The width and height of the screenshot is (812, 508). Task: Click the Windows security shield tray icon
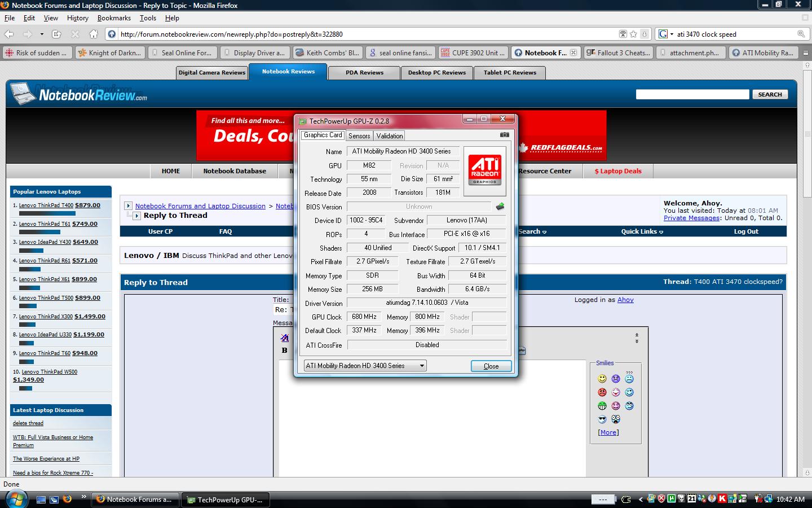pos(661,499)
